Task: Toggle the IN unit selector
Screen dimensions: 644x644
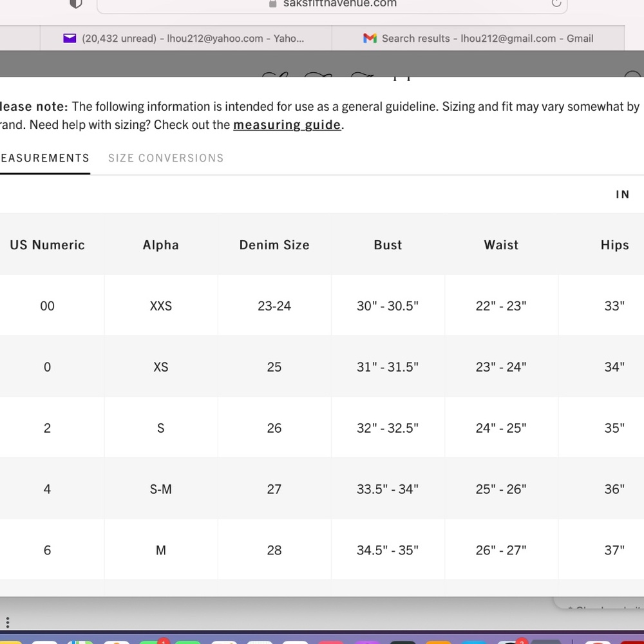Action: point(622,194)
